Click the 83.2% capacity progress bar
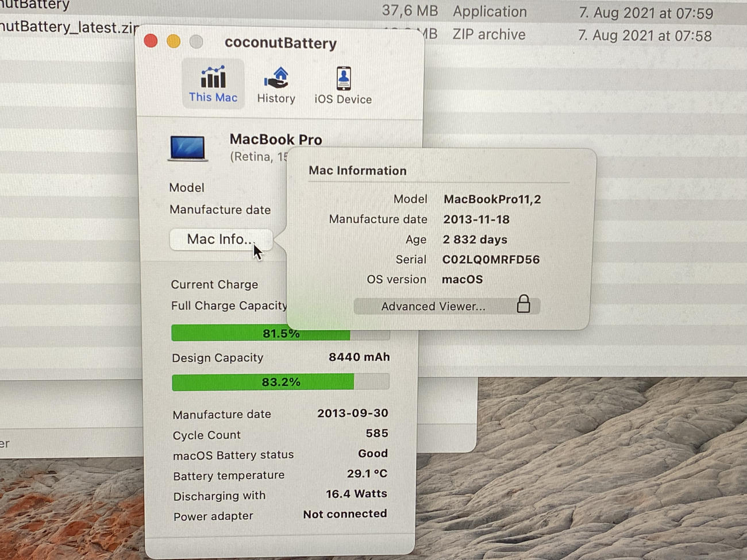Viewport: 747px width, 560px height. click(280, 382)
